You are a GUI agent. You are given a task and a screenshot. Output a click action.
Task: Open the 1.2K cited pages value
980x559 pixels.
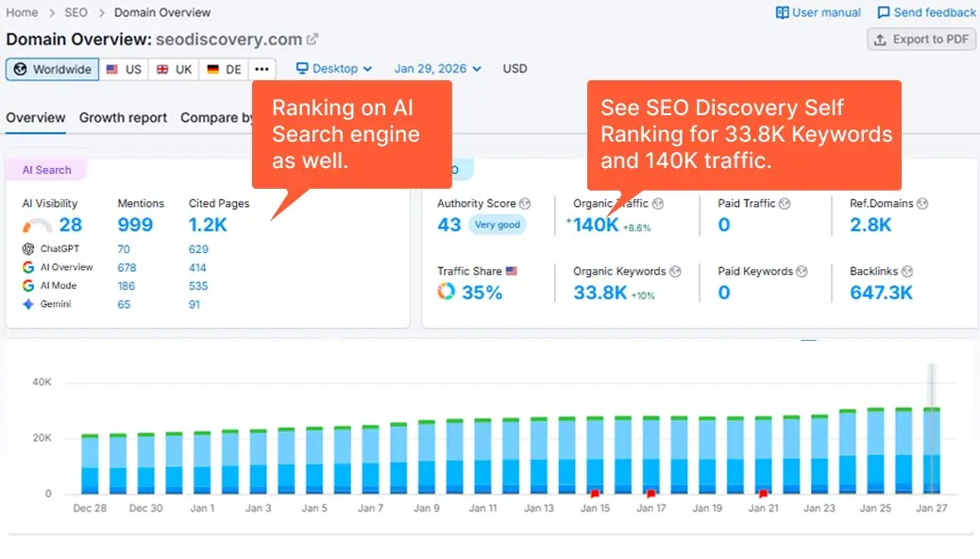(x=208, y=225)
